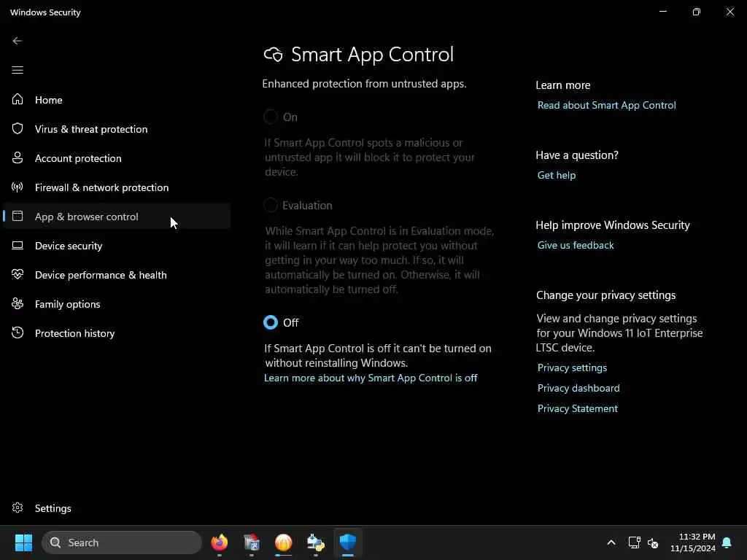
Task: Click the 'Change your privacy settings' heading
Action: pos(605,295)
